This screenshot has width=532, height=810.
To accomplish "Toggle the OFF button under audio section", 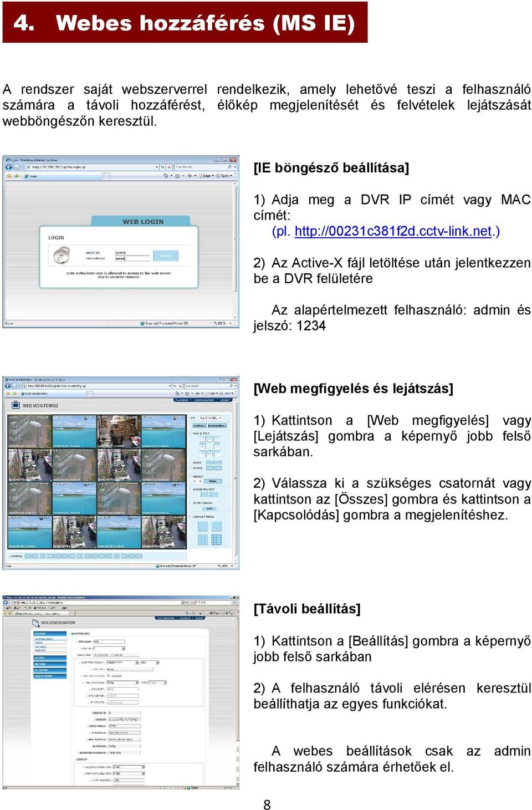I will (x=209, y=509).
